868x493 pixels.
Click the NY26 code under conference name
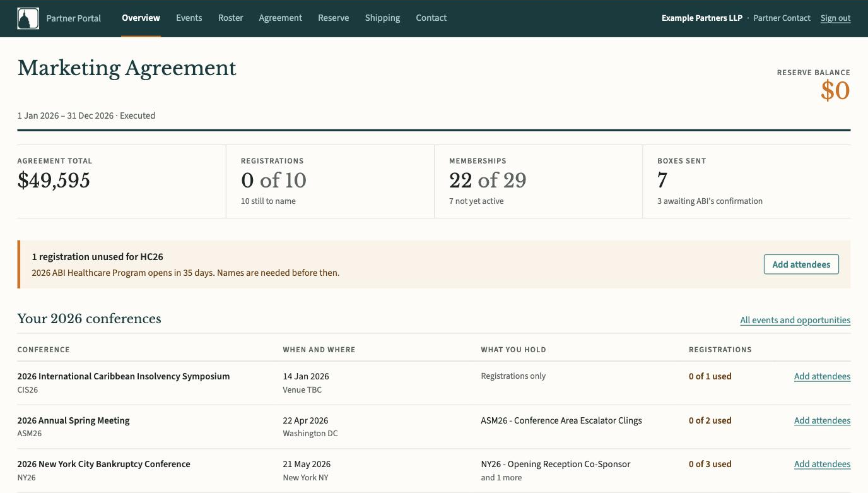click(x=26, y=478)
